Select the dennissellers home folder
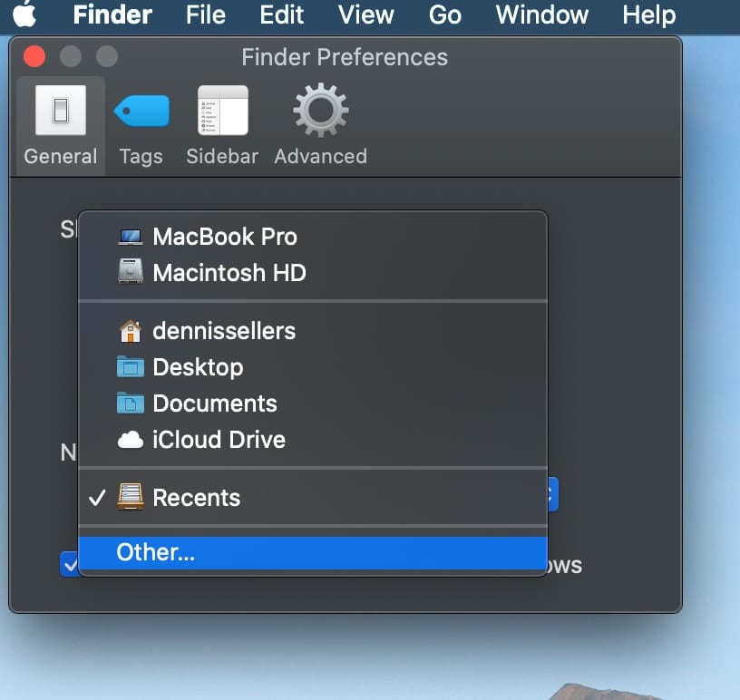This screenshot has height=700, width=740. pyautogui.click(x=223, y=331)
